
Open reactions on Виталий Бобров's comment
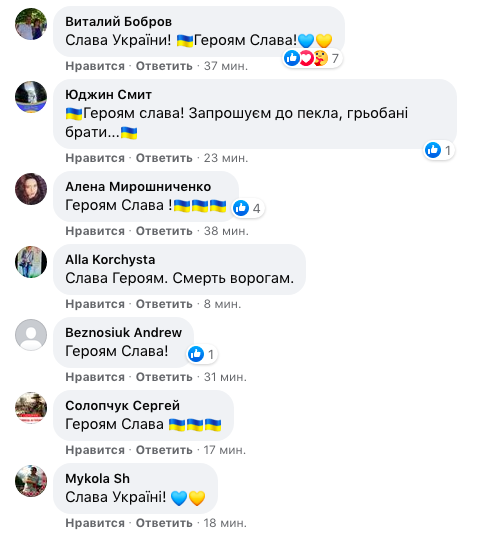312,58
